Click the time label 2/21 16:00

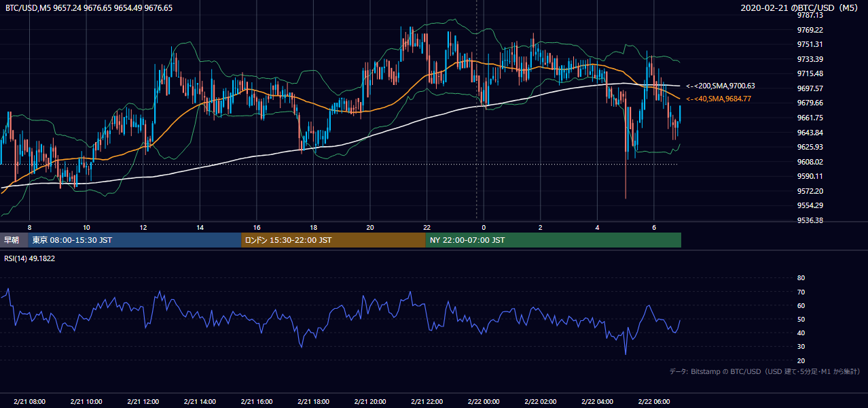coord(257,402)
